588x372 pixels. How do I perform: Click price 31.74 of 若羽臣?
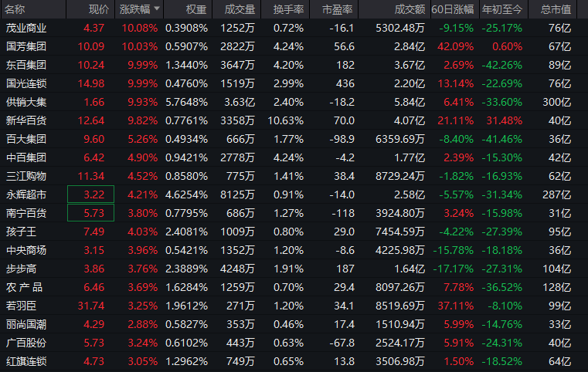[x=90, y=306]
